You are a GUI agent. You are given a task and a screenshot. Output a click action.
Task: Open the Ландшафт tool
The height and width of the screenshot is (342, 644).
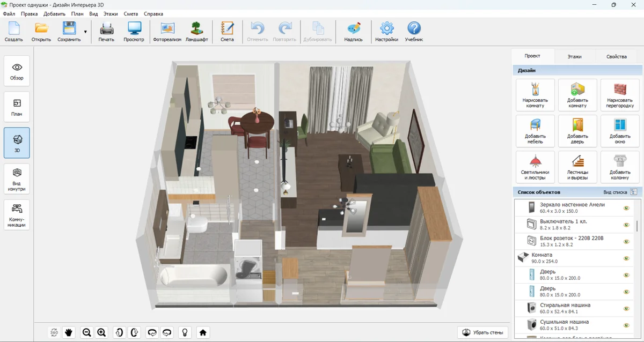point(196,32)
